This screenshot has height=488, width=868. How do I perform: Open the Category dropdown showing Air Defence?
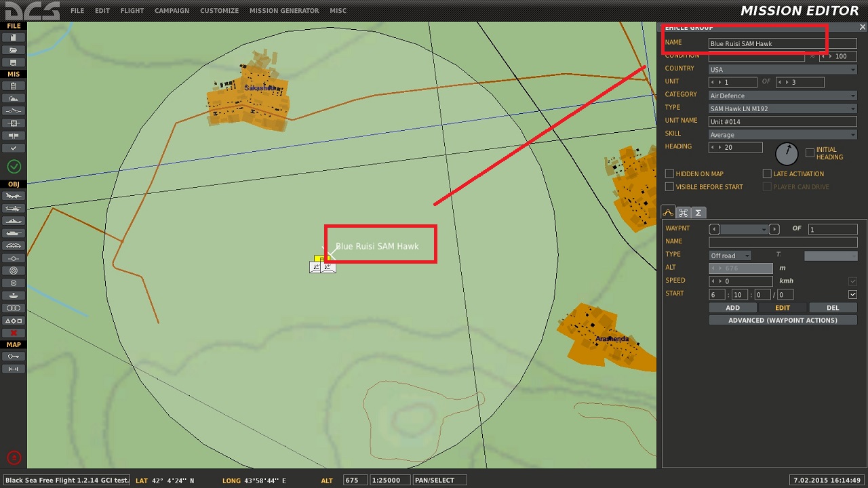[x=783, y=96]
